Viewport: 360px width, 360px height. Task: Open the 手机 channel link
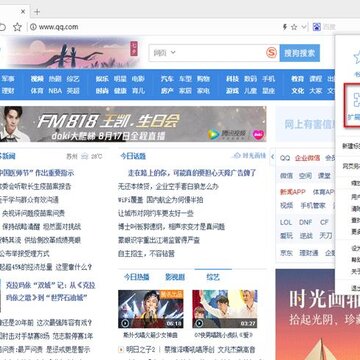pyautogui.click(x=268, y=79)
